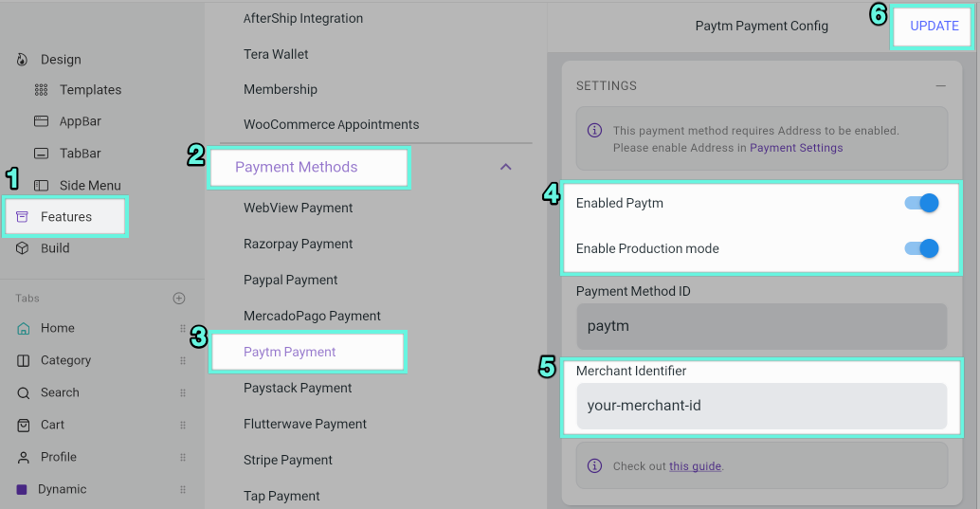The height and width of the screenshot is (509, 980).
Task: Grab the Home tab drag handle
Action: coord(183,328)
